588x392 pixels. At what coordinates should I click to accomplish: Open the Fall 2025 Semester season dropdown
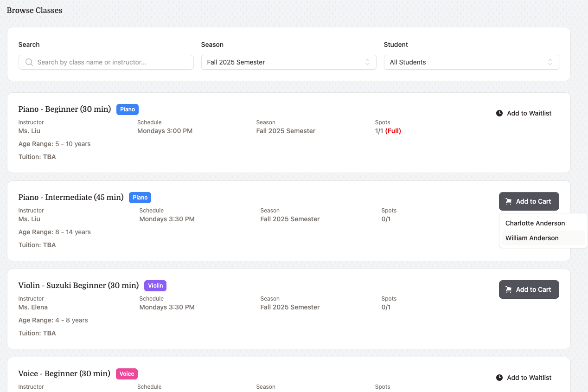pyautogui.click(x=288, y=62)
